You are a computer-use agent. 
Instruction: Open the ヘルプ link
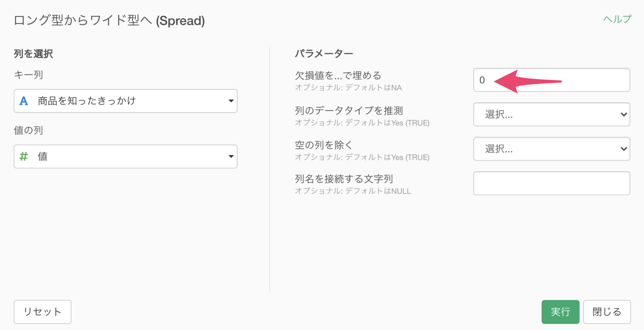click(x=617, y=19)
